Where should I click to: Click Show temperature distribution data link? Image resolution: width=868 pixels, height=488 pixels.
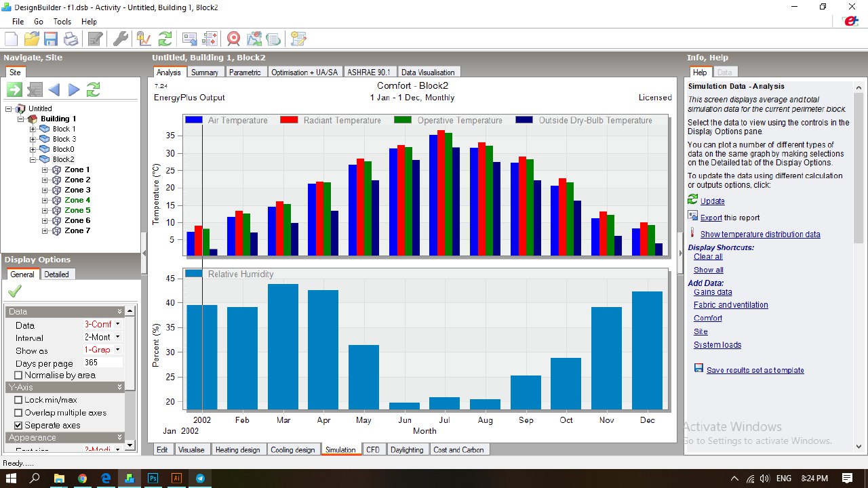(x=760, y=235)
